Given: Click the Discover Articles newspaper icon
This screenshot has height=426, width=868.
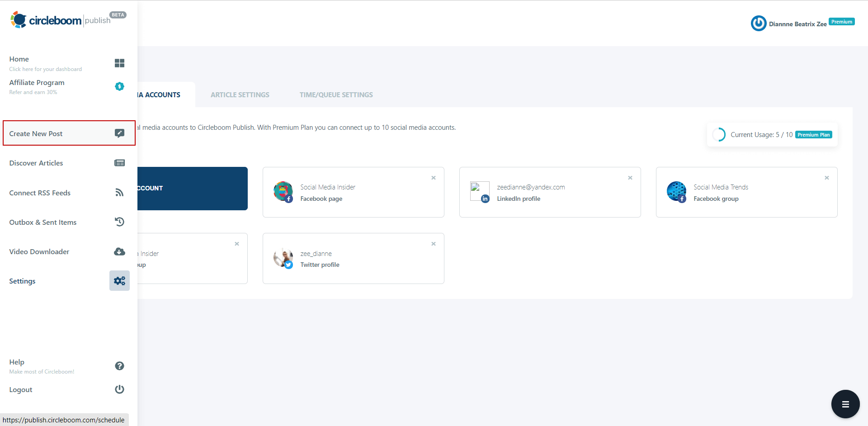Looking at the screenshot, I should click(119, 163).
